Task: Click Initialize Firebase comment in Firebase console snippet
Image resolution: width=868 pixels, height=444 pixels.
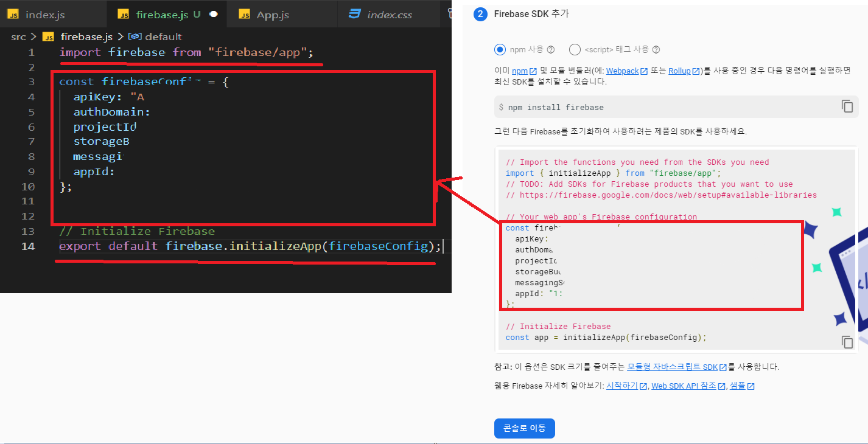Action: (x=558, y=326)
